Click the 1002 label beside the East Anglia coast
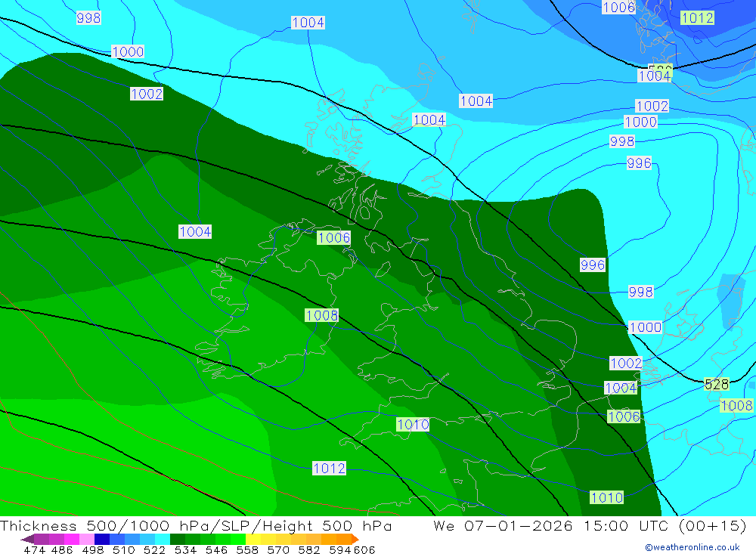756x554 pixels. coord(626,363)
